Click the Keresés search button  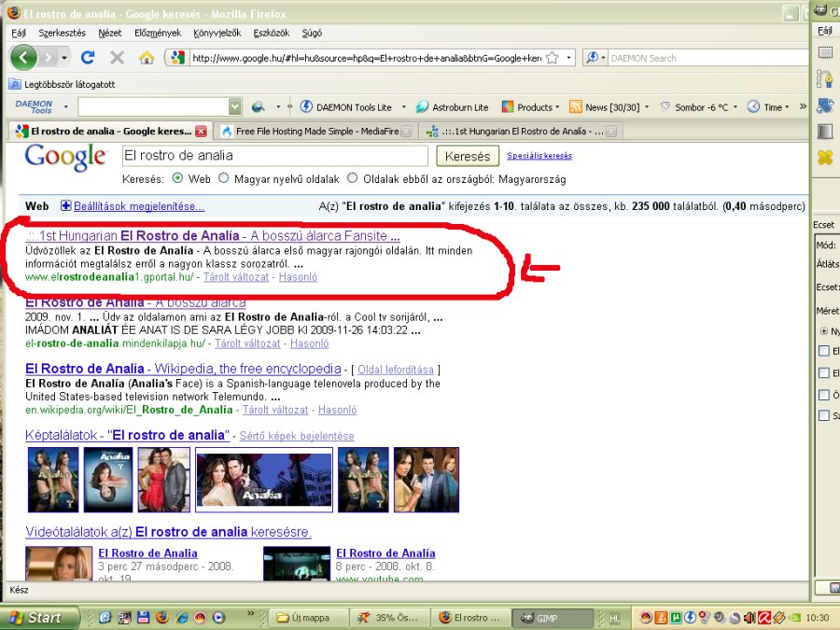tap(468, 156)
